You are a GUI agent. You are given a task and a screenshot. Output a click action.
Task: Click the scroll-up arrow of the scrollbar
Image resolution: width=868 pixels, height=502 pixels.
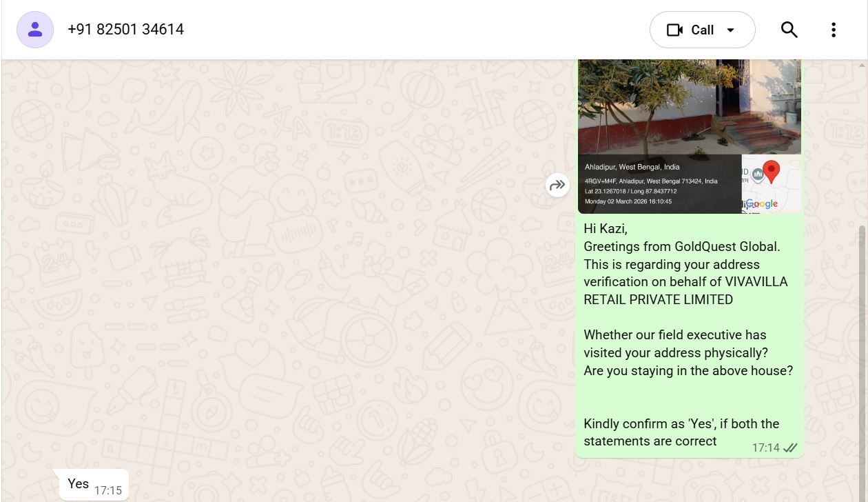coord(862,65)
